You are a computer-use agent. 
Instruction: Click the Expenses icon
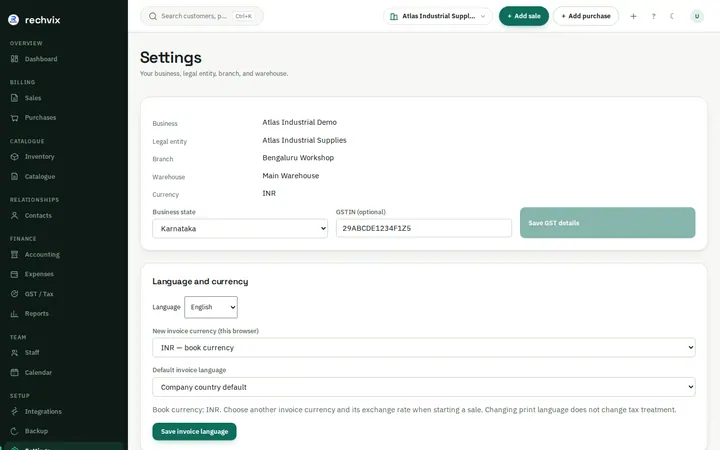(14, 274)
